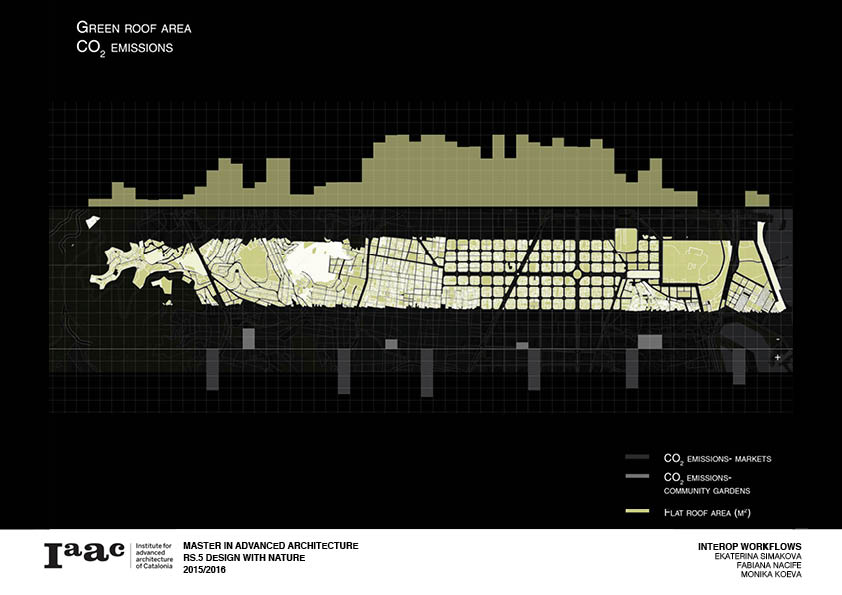Click the 'Interop Workflows' heading
The image size is (842, 595).
click(750, 547)
